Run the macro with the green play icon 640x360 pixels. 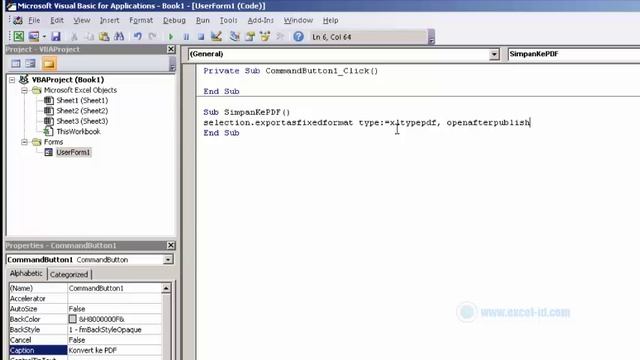point(171,37)
